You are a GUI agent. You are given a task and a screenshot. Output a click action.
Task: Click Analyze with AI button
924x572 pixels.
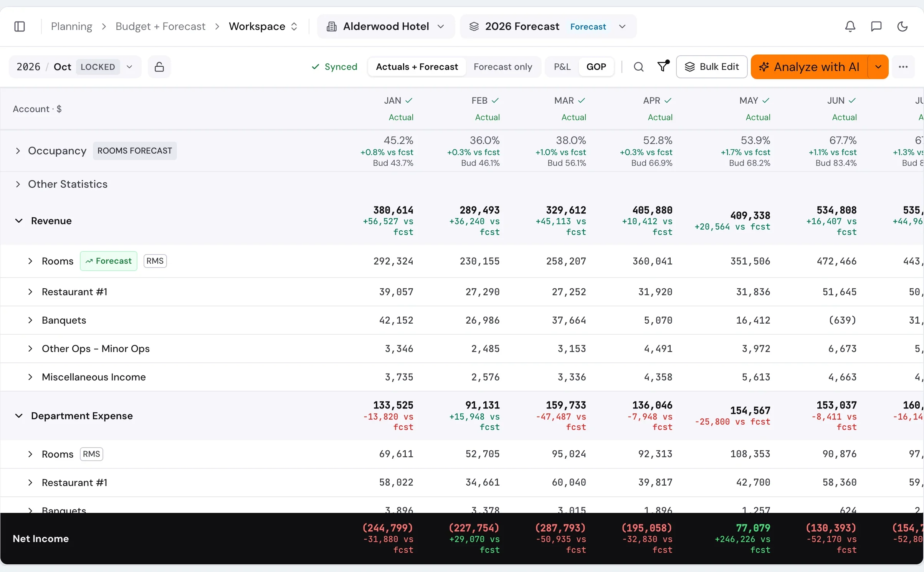tap(809, 67)
